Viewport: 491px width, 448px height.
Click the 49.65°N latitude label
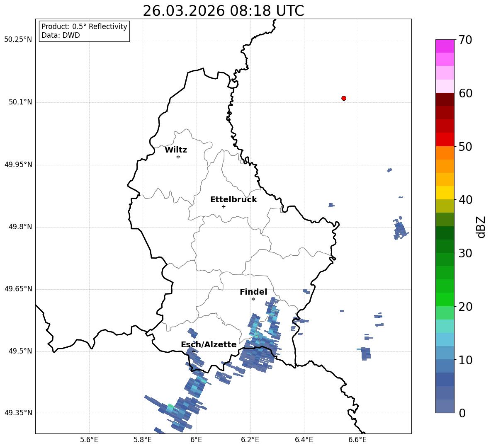point(18,289)
